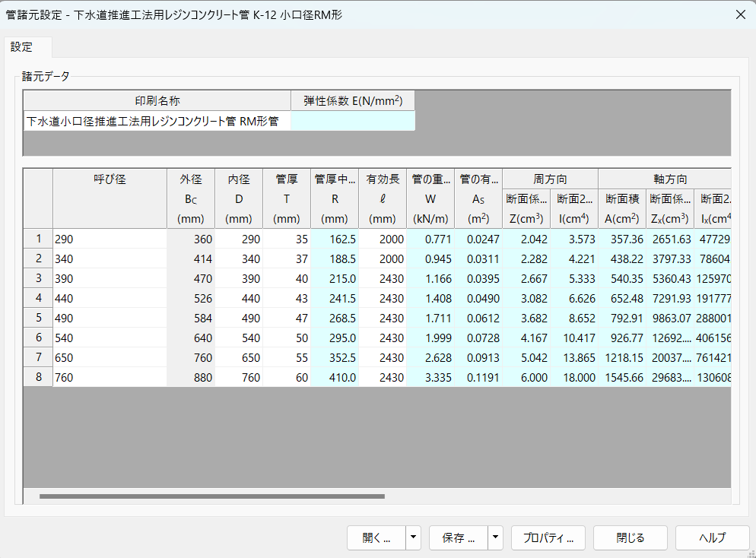Click the 管厚 cell with value 47

tap(287, 318)
